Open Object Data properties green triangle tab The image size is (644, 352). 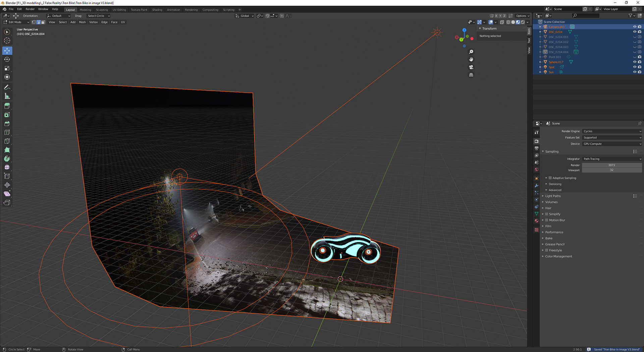(536, 214)
